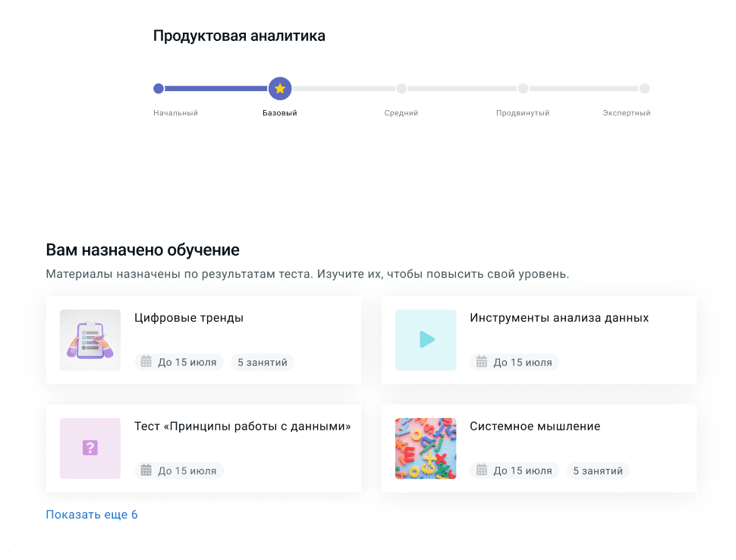
Task: Expand the list with Показать еще 6
Action: (92, 514)
